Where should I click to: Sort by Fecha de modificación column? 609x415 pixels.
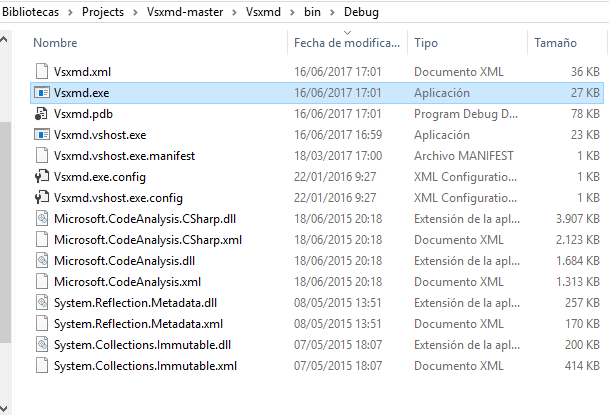[347, 43]
